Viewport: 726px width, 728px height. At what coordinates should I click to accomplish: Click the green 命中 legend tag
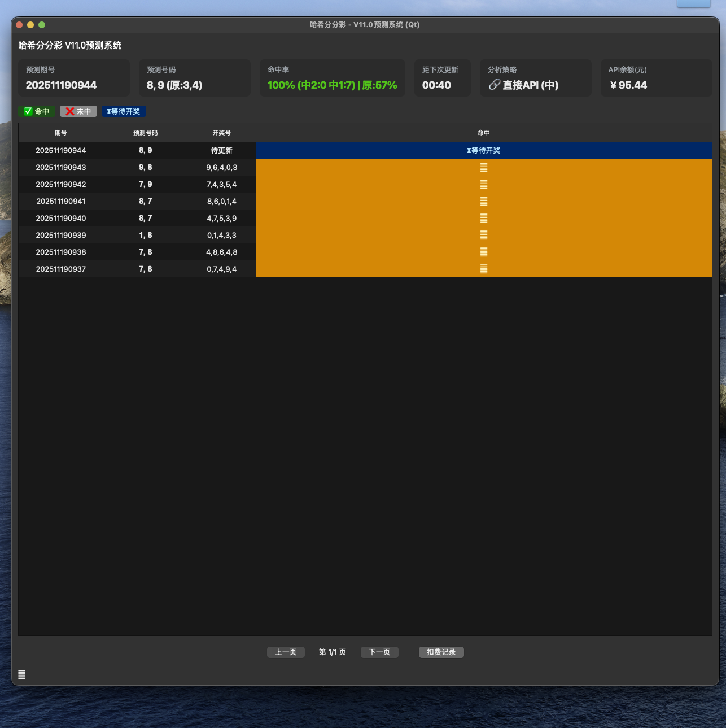coord(37,111)
